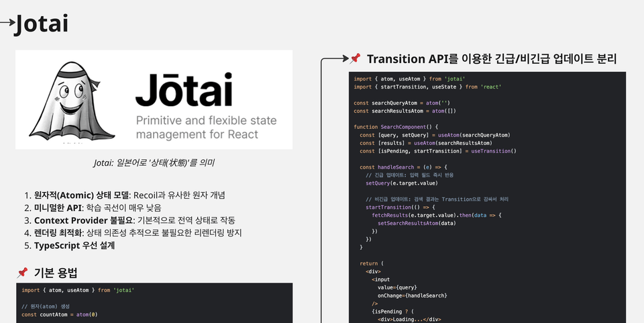Click the "value={query}" attribute line

pyautogui.click(x=397, y=287)
